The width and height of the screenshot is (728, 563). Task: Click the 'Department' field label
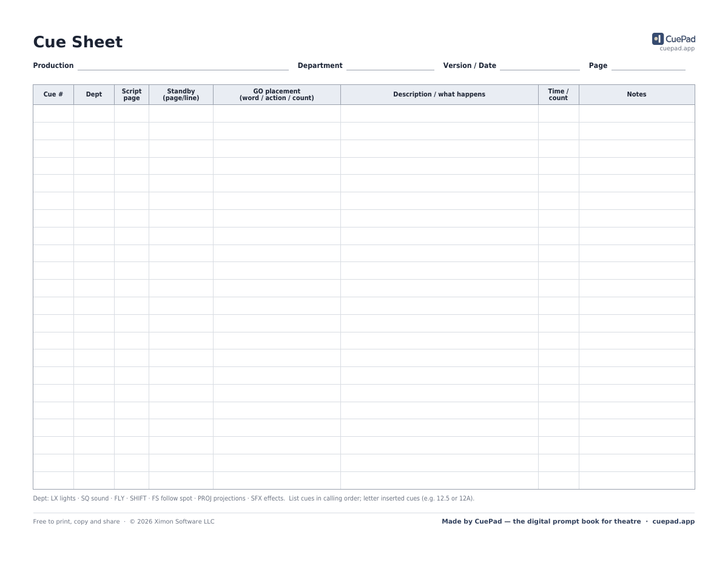tap(320, 66)
